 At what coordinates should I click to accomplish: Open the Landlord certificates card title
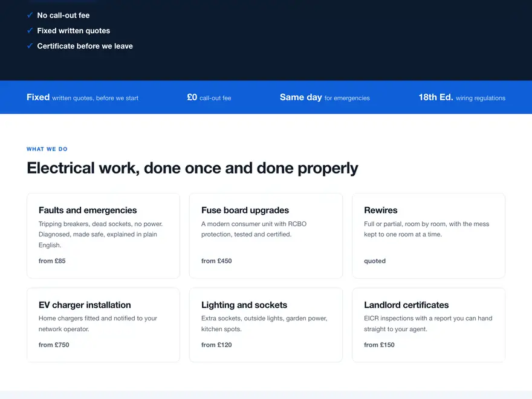point(406,305)
